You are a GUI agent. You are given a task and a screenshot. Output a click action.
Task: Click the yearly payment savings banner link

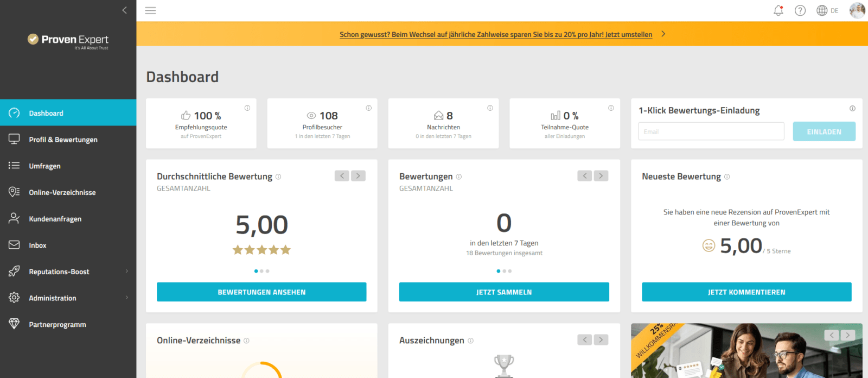[x=496, y=34]
